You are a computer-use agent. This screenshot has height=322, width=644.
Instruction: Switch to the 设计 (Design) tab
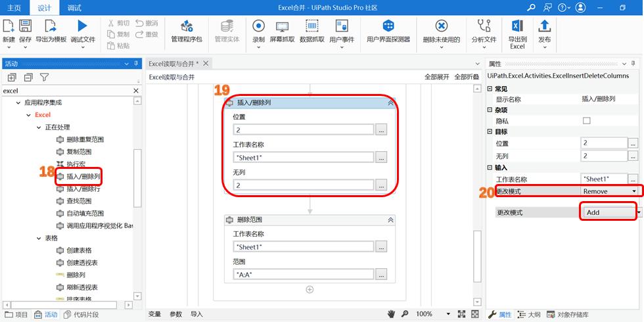click(45, 8)
